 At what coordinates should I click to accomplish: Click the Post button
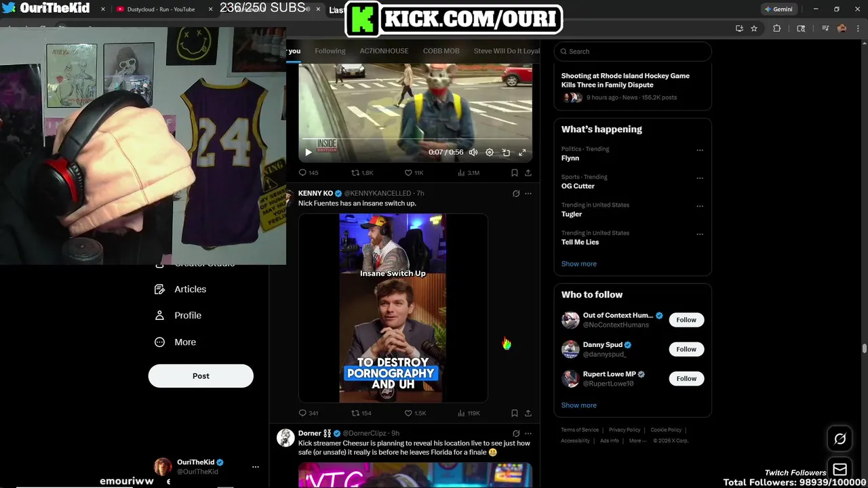pos(201,376)
